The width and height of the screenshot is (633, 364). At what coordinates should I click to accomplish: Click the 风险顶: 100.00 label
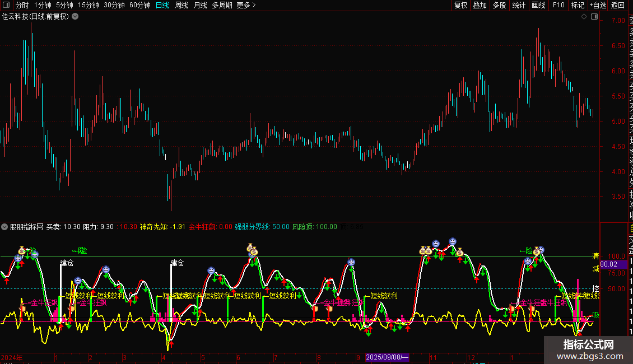tap(314, 227)
